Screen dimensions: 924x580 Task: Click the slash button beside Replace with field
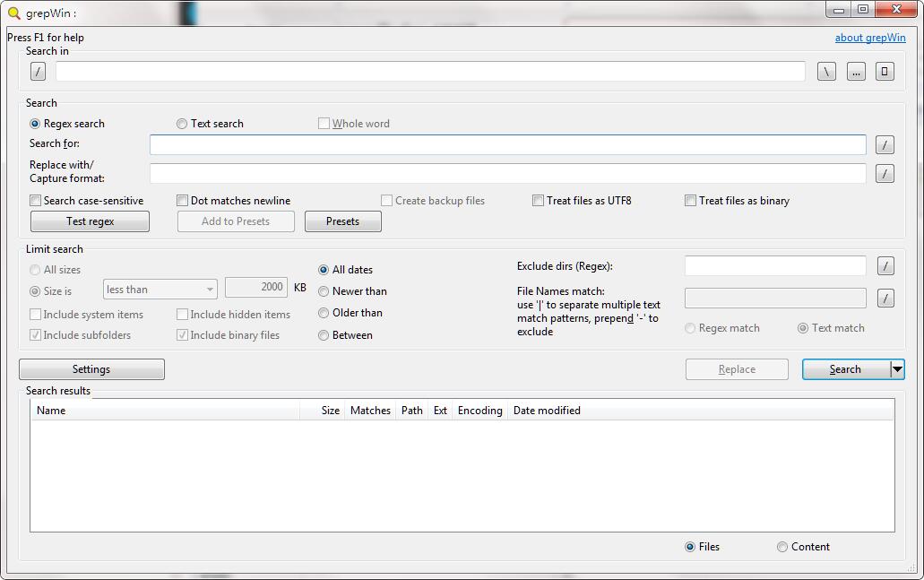(885, 173)
